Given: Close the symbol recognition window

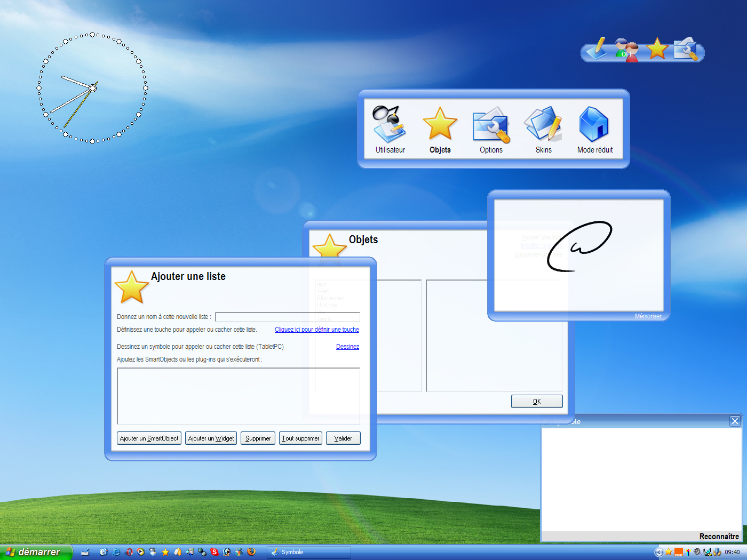Looking at the screenshot, I should click(735, 421).
